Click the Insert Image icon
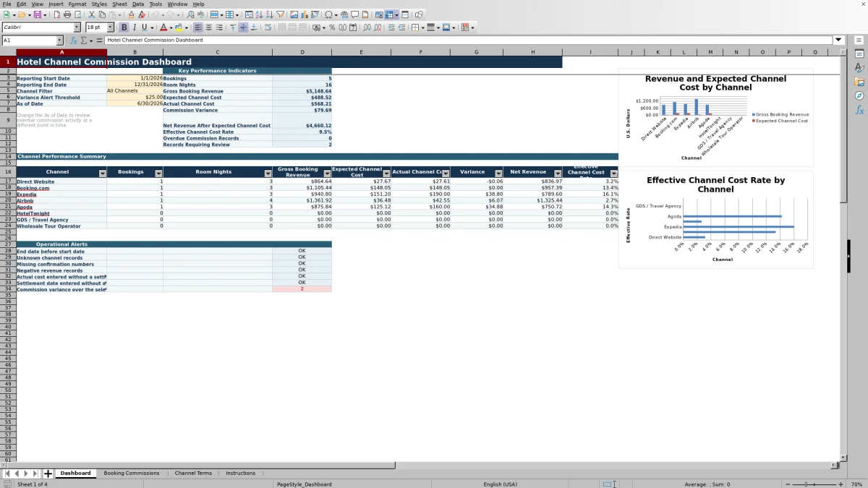The width and height of the screenshot is (868, 488). click(294, 14)
